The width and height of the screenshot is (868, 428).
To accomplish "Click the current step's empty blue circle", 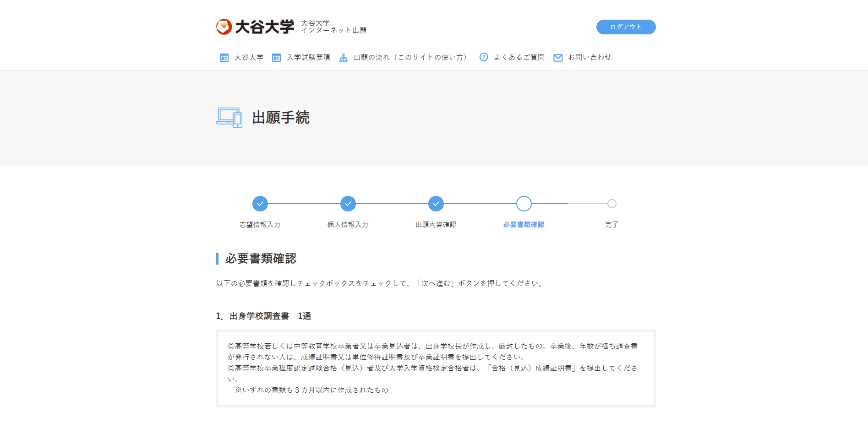I will point(524,204).
